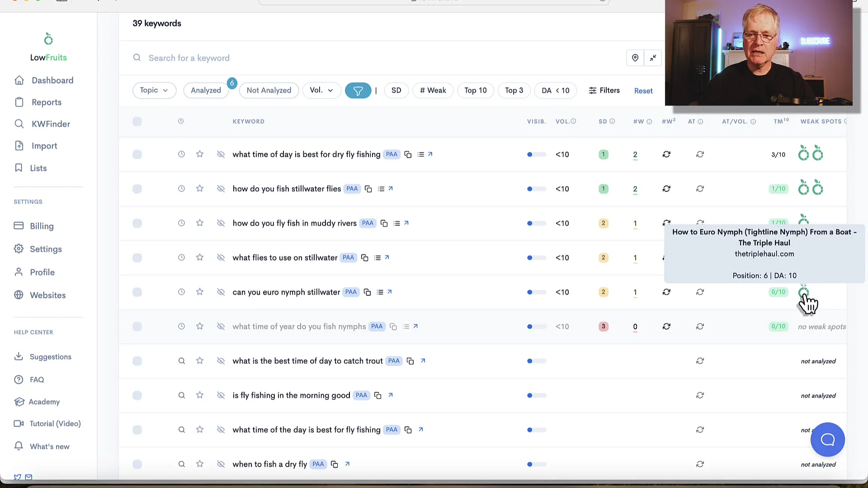Click the star/favorite icon for 'how do you fish stillwater flies'
This screenshot has height=488, width=868.
coord(200,189)
